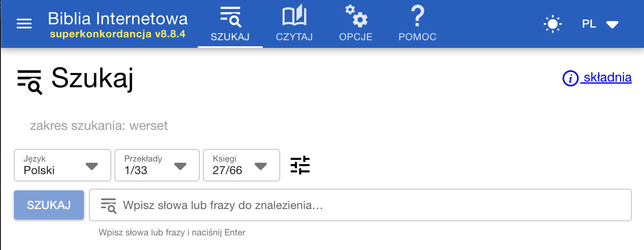The height and width of the screenshot is (250, 644).
Task: Click the POMOC tab label
Action: coord(417,37)
